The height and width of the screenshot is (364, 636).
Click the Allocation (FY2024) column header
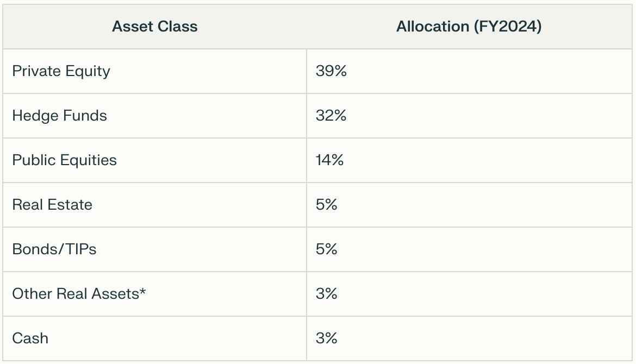coord(469,27)
